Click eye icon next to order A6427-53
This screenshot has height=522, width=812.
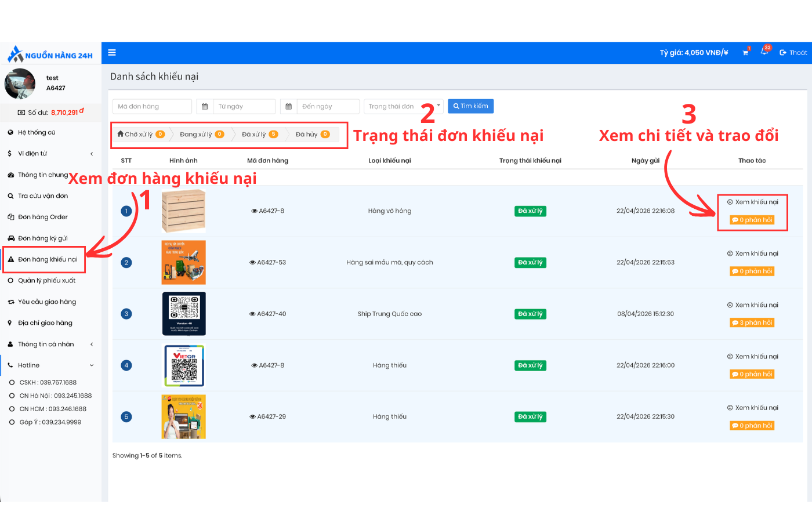click(x=253, y=263)
